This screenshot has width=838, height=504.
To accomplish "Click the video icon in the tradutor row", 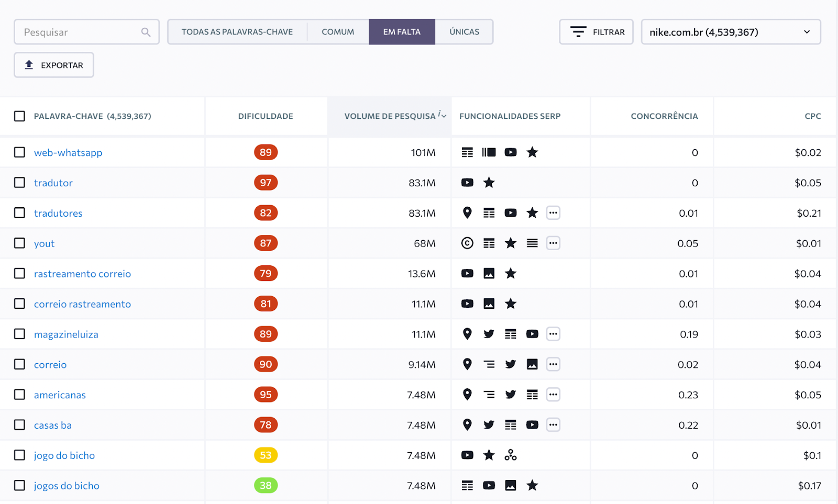I will 467,183.
